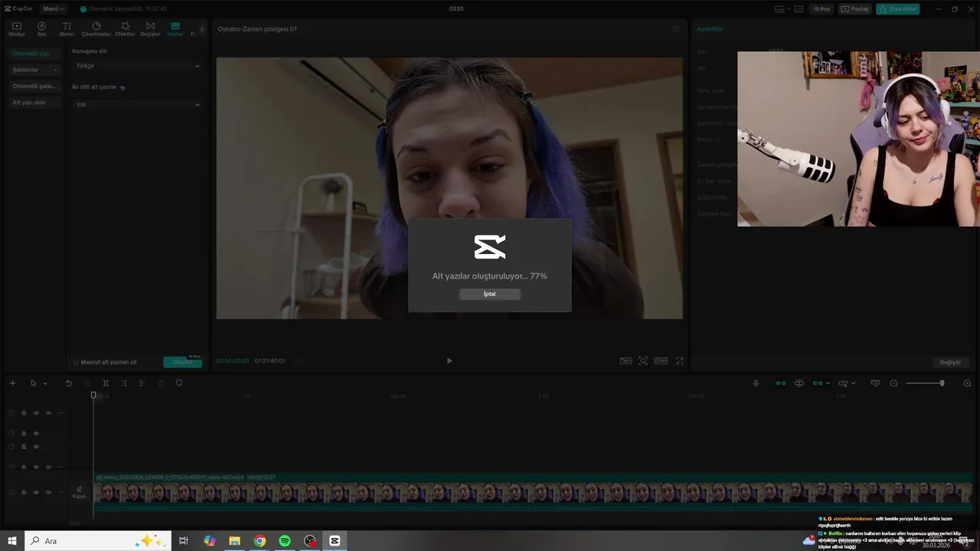This screenshot has height=551, width=980.
Task: Delete left of playhead
Action: 124,383
